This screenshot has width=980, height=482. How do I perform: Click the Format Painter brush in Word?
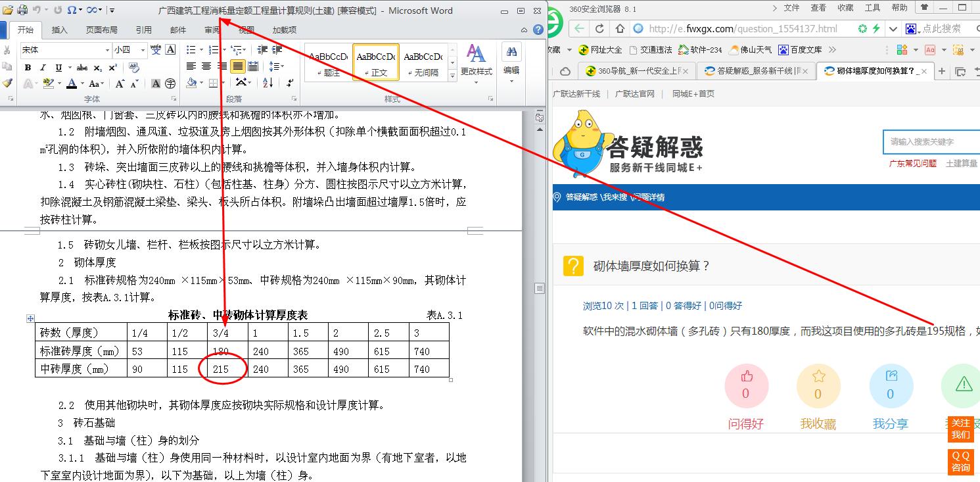click(7, 84)
